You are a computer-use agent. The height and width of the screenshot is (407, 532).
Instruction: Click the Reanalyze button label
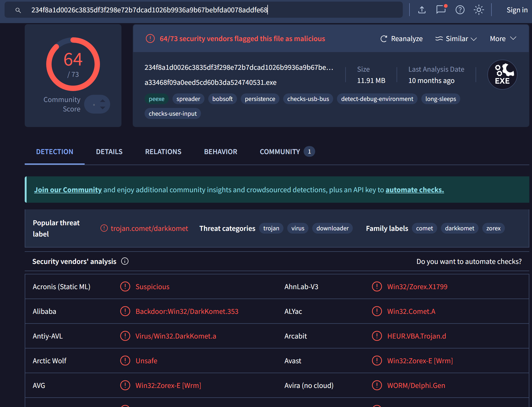407,39
